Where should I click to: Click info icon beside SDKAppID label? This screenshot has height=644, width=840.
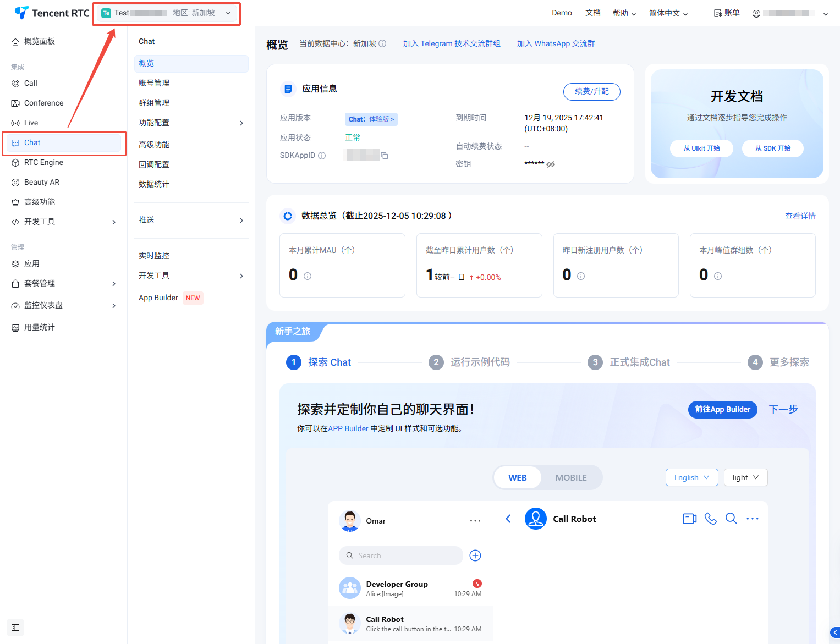[x=322, y=156]
